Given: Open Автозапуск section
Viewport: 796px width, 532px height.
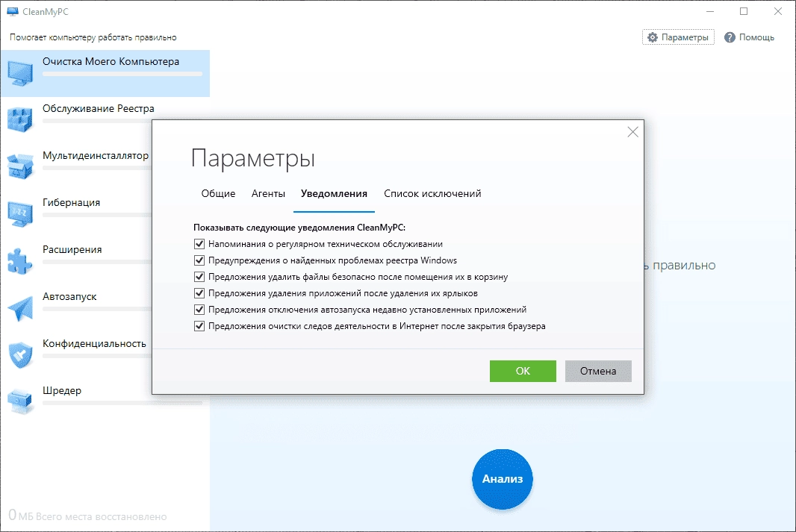Looking at the screenshot, I should click(69, 297).
